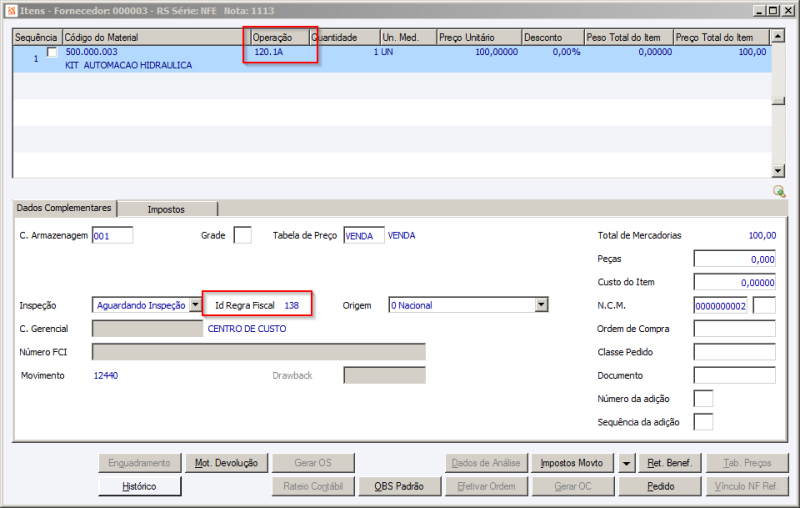Click the Grade input field
800x508 pixels.
[242, 235]
